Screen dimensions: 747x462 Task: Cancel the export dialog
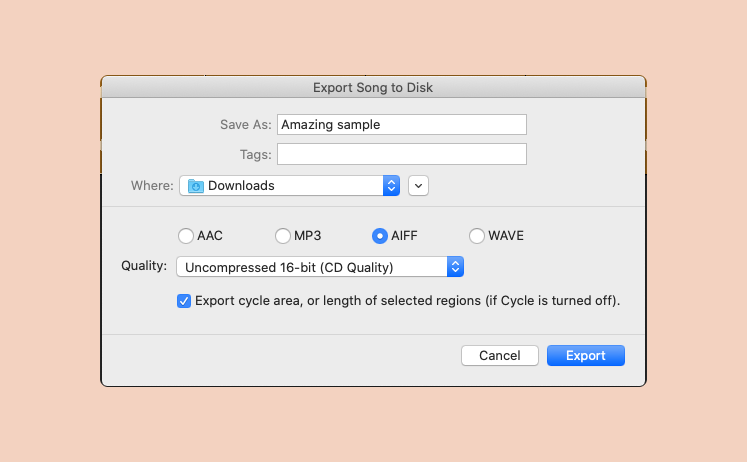(500, 356)
